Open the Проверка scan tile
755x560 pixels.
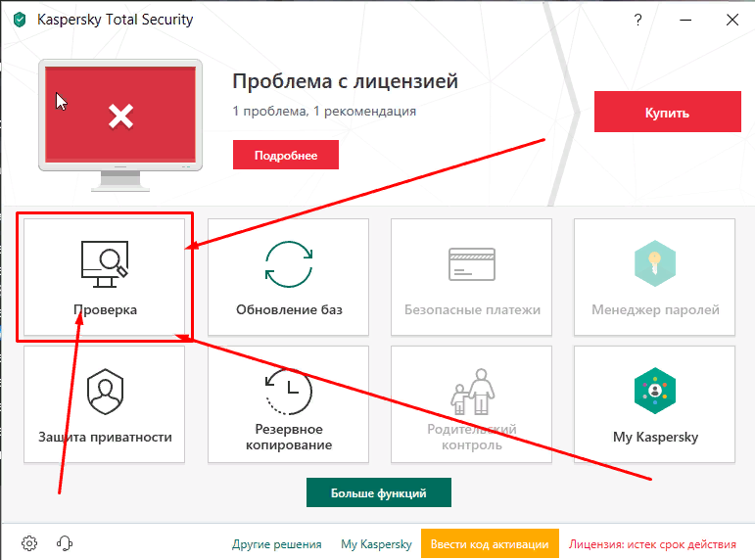point(105,277)
